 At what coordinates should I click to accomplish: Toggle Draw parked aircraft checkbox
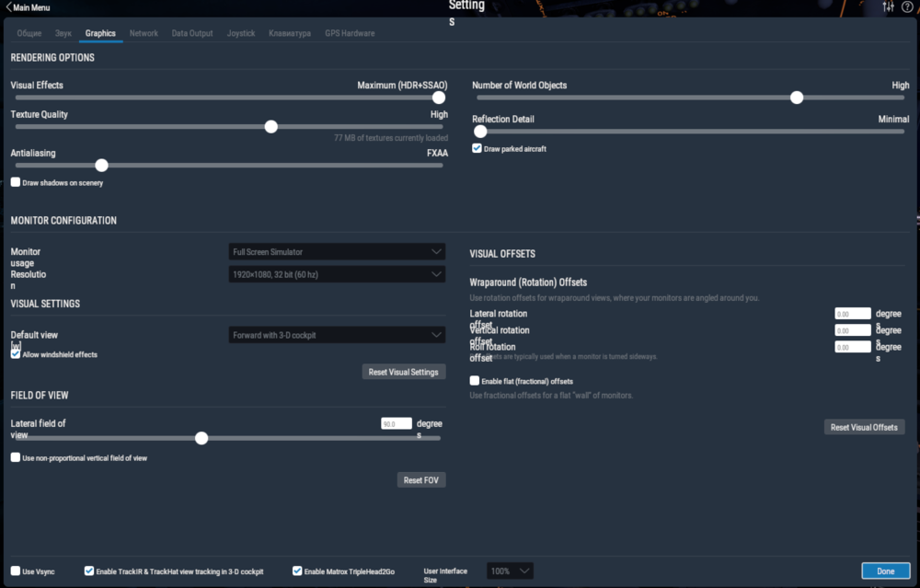[477, 148]
